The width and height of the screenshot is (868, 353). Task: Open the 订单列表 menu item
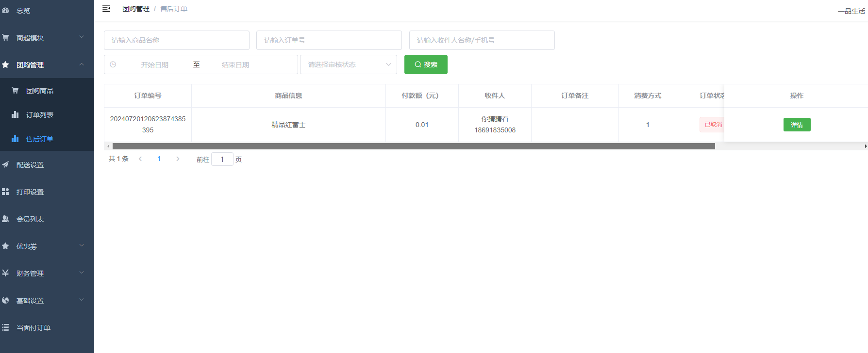(40, 115)
